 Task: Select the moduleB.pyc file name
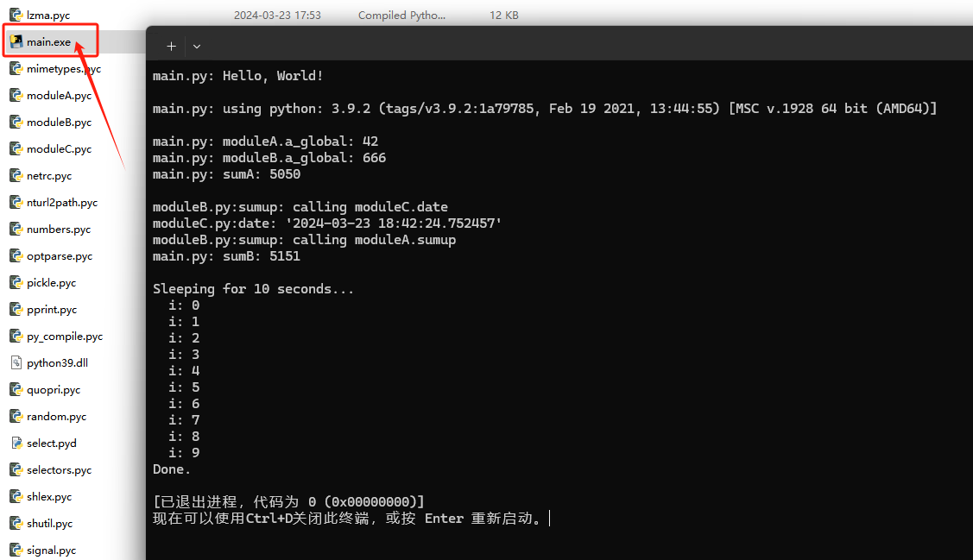tap(59, 123)
